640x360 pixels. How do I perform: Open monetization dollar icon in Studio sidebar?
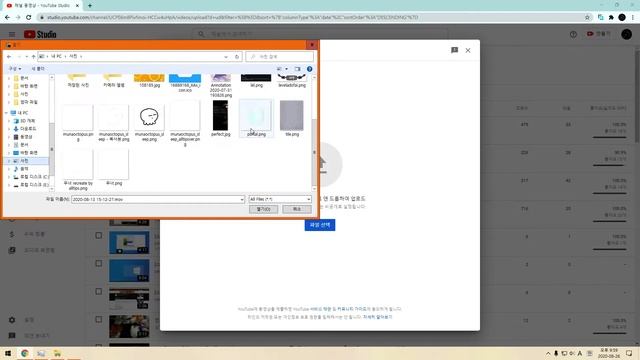[12, 234]
